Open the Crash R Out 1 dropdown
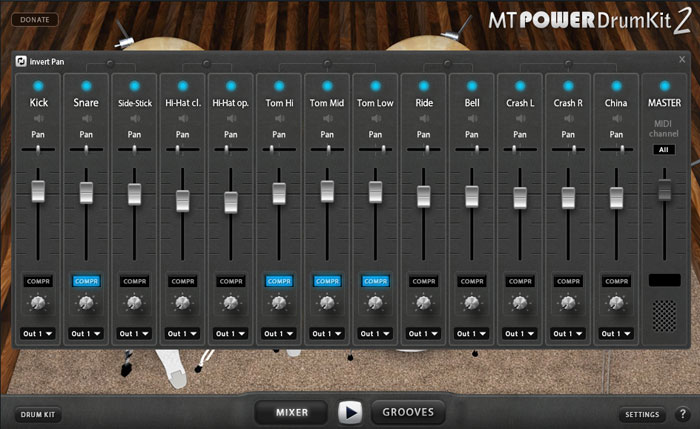This screenshot has width=700, height=429. (568, 333)
